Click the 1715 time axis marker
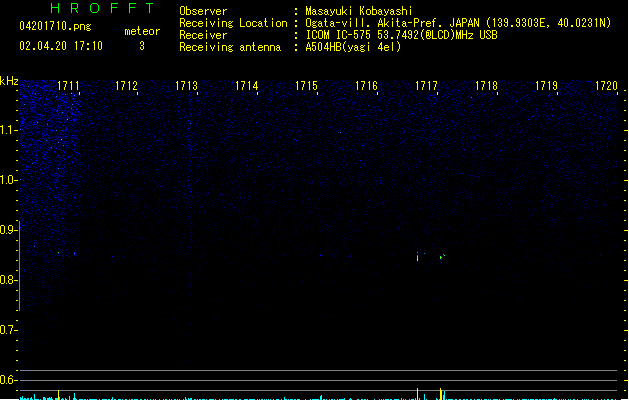Screen dimensions: 629x400 coord(306,86)
